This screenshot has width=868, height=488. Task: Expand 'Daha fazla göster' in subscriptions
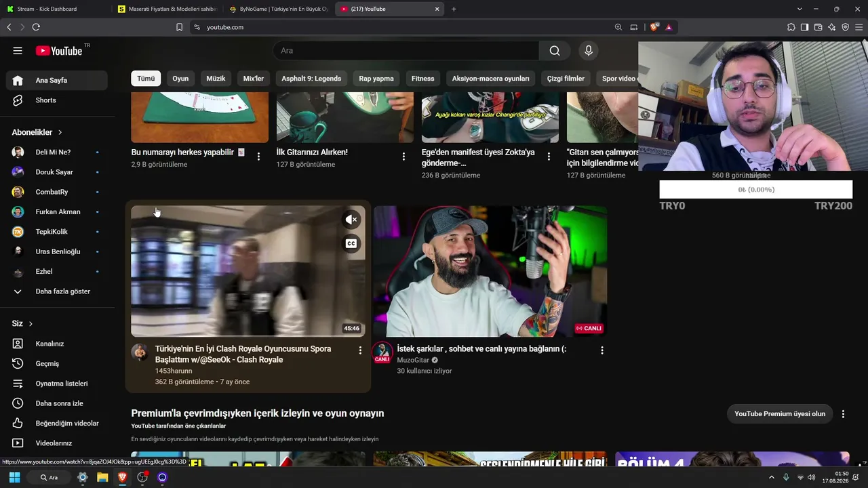coord(57,291)
